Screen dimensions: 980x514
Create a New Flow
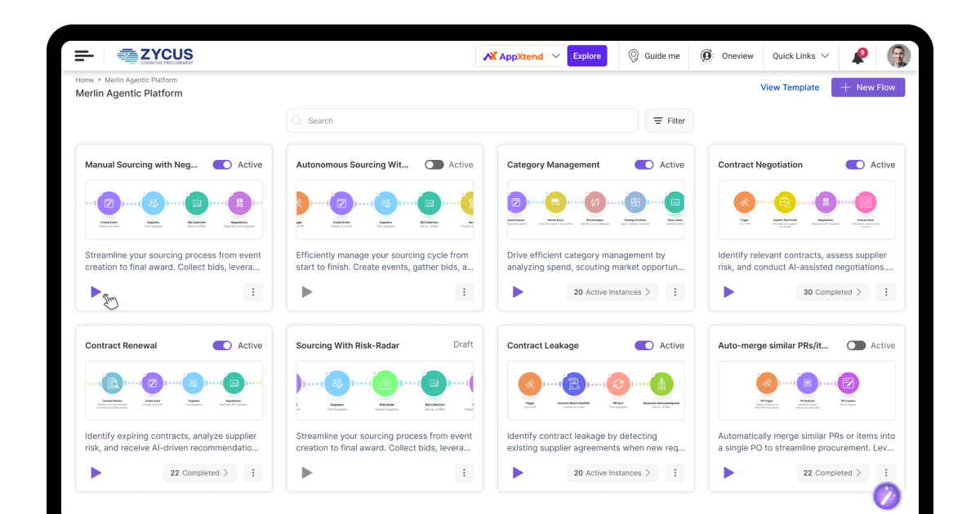(x=868, y=87)
